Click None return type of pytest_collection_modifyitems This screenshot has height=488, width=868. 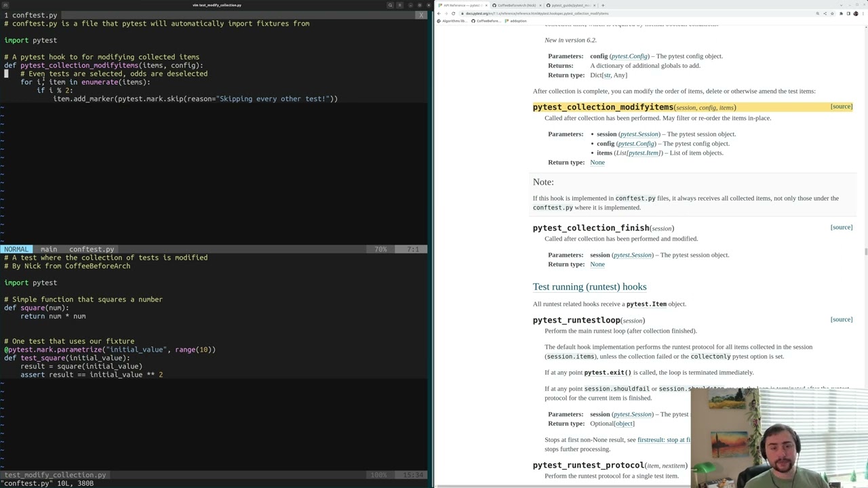pos(597,163)
